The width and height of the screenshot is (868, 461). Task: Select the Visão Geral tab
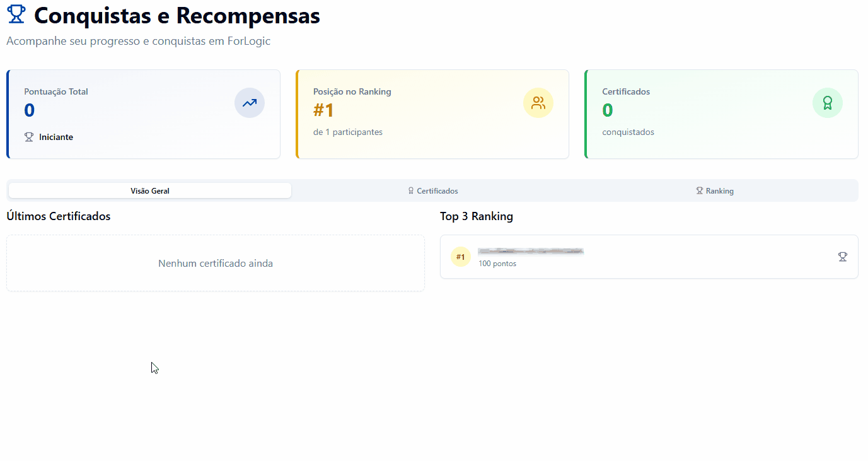(x=150, y=190)
